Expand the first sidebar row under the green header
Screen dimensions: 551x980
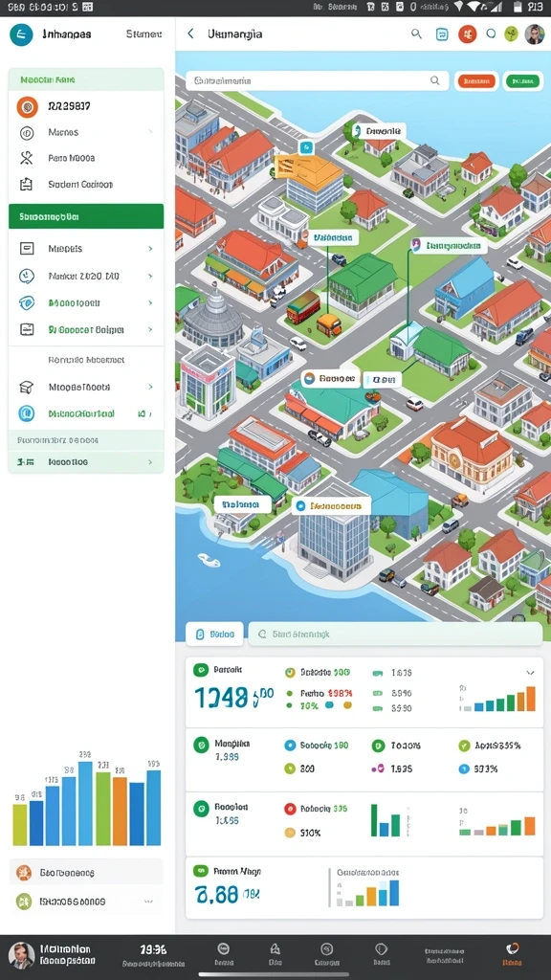point(86,249)
